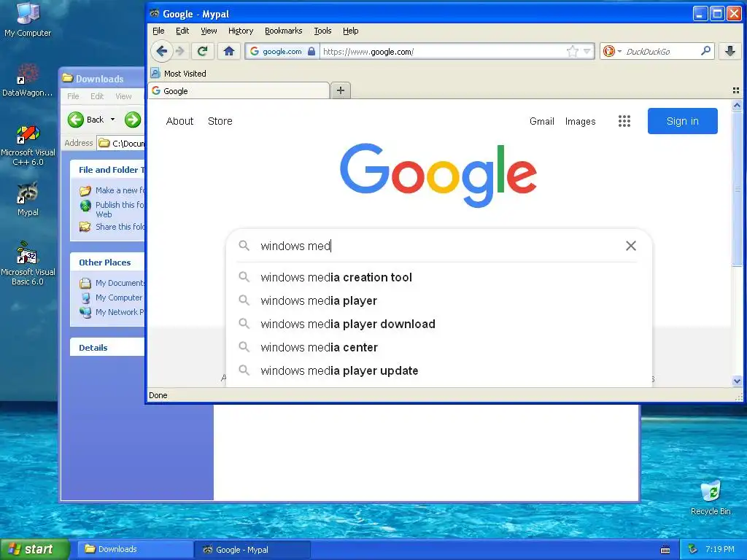
Task: Open the Google apps grid icon
Action: point(624,121)
